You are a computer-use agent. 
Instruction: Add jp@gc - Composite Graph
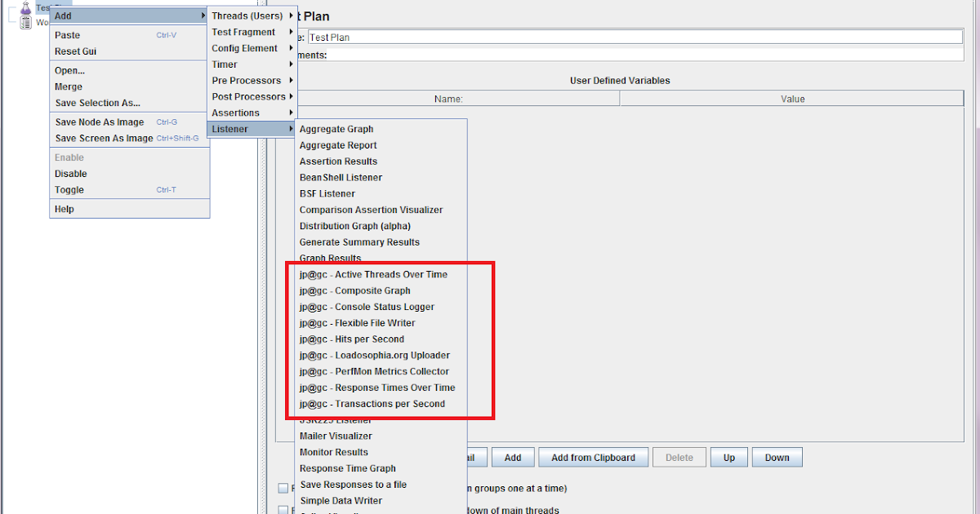381,290
